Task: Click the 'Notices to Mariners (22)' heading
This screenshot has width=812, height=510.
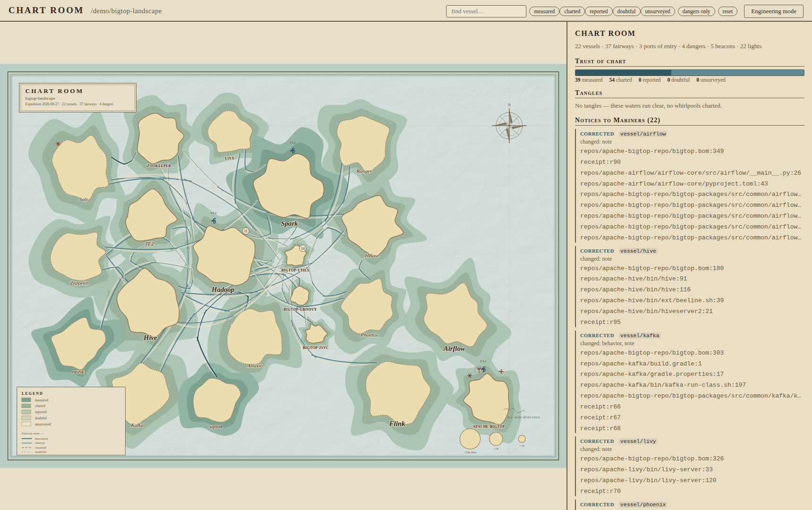Action: (617, 120)
